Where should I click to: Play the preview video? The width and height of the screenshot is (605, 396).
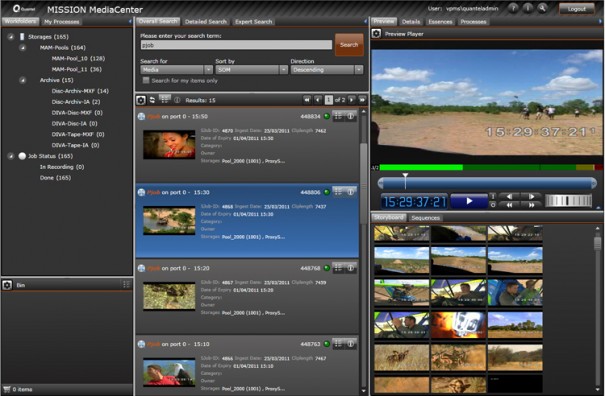click(x=469, y=201)
